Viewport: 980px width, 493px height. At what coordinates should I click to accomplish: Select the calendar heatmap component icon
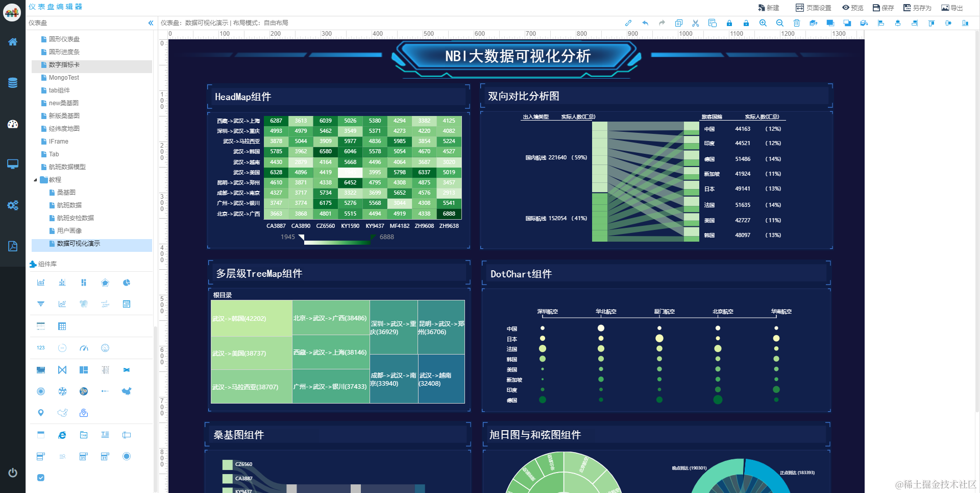[x=127, y=304]
